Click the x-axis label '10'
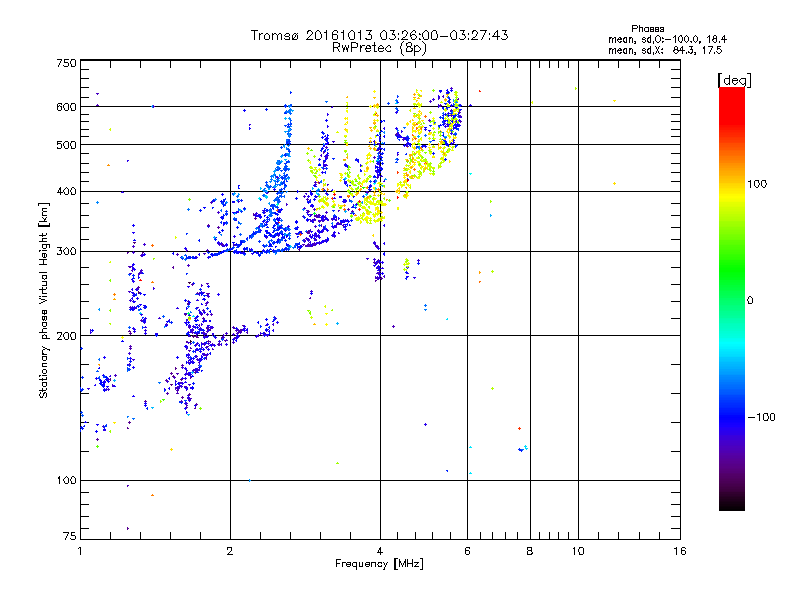Viewport: 800px width, 600px height. point(578,551)
